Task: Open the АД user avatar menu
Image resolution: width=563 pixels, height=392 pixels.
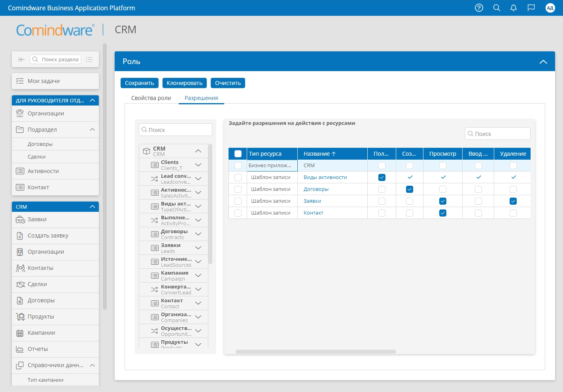Action: (x=550, y=8)
